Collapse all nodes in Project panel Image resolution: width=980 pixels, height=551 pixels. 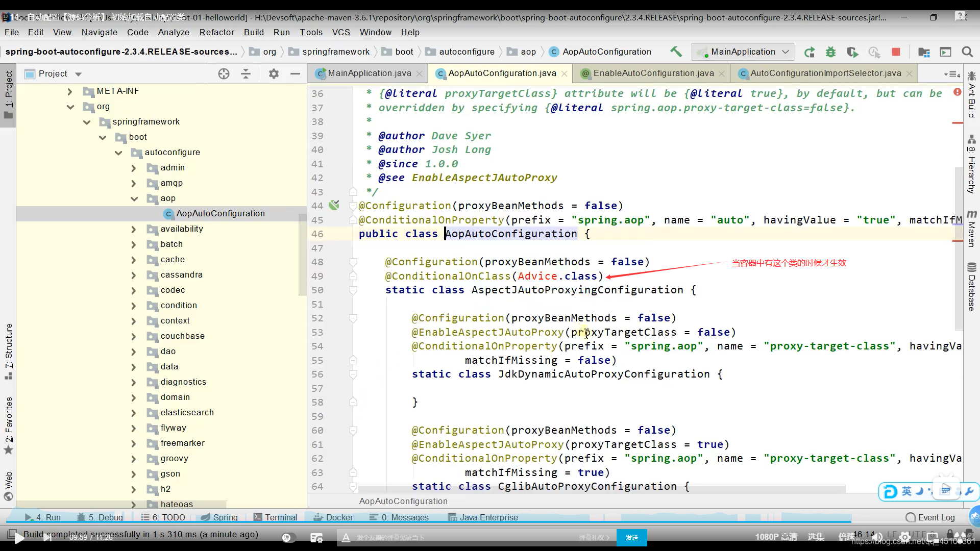click(246, 73)
